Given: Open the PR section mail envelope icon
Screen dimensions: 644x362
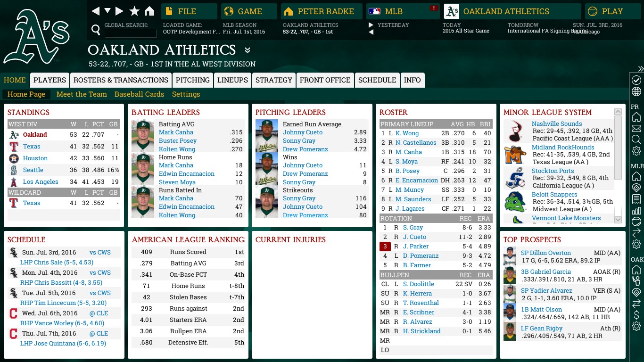Looking at the screenshot, I should [x=636, y=128].
